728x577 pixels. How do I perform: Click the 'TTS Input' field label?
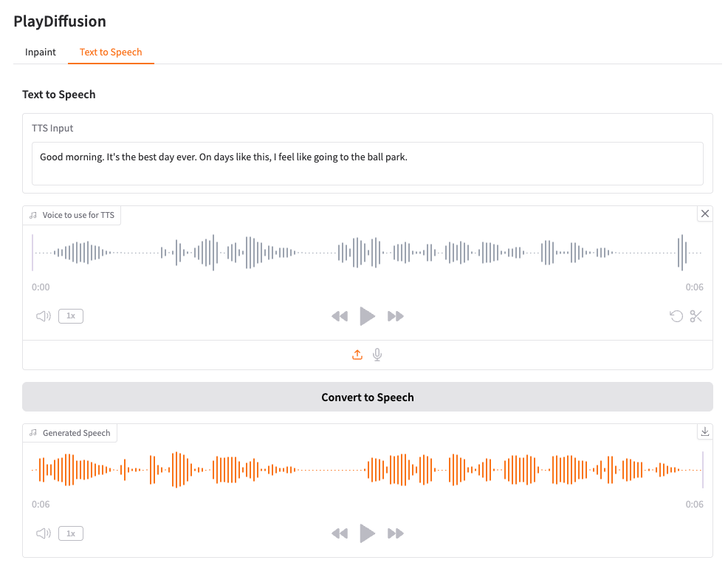click(52, 129)
